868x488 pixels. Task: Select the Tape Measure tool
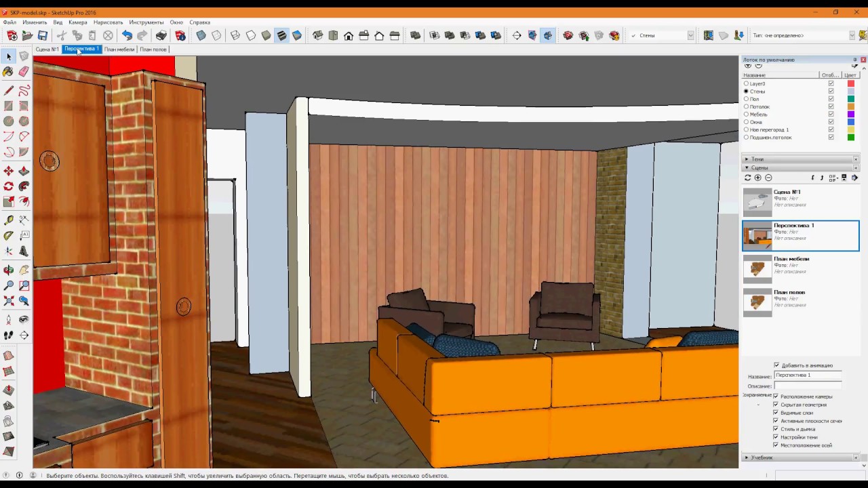tap(9, 220)
